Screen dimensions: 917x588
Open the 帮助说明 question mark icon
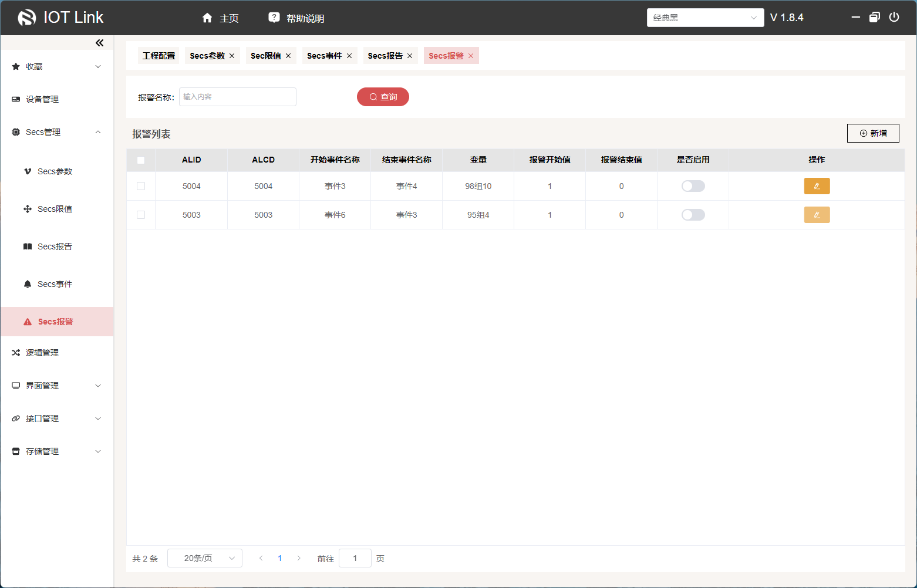274,18
